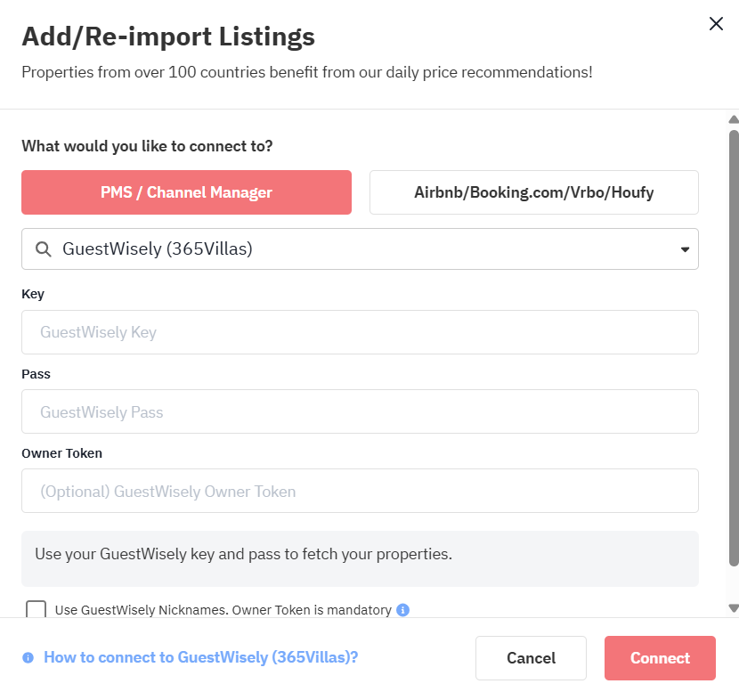
Task: Click into the GuestWisely Pass field
Action: tap(360, 412)
